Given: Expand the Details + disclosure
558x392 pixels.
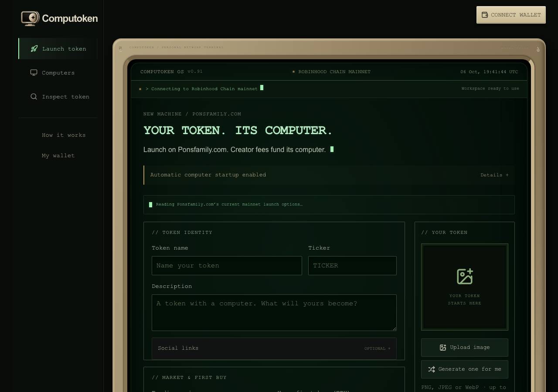Looking at the screenshot, I should (x=494, y=175).
